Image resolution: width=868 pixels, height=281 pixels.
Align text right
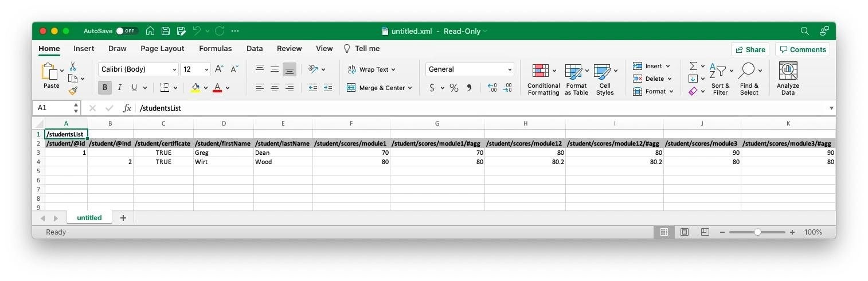tap(290, 88)
